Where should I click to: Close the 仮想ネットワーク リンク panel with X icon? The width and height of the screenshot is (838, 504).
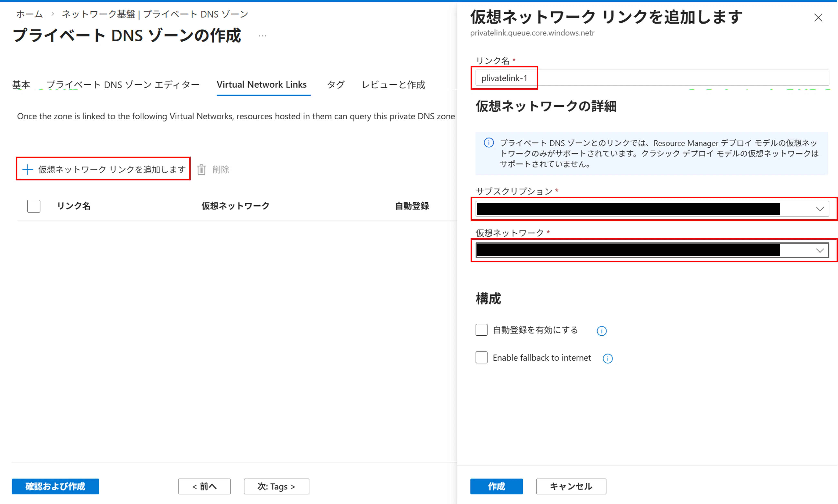click(x=818, y=17)
